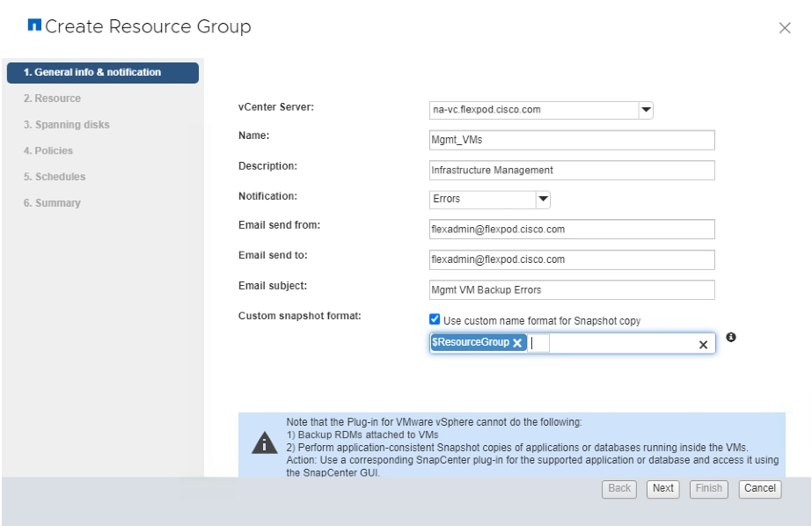The width and height of the screenshot is (812, 526).
Task: Click the NetApp logo icon in the title
Action: tap(34, 25)
